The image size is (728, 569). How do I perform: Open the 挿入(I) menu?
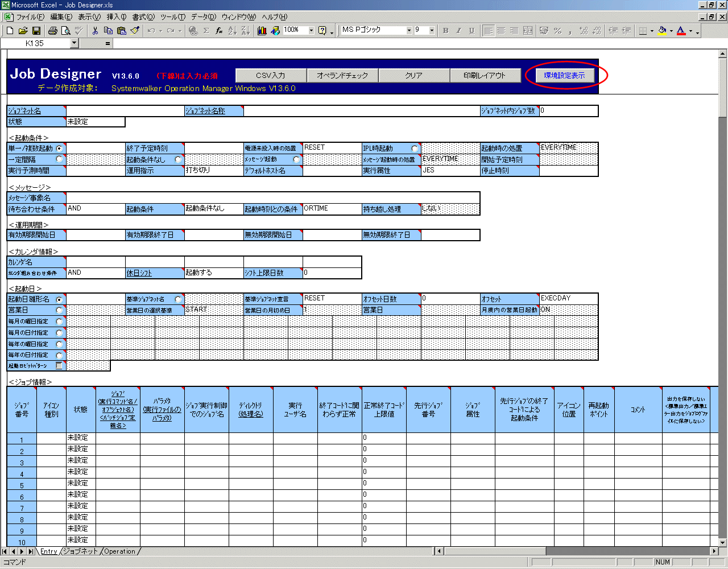117,17
